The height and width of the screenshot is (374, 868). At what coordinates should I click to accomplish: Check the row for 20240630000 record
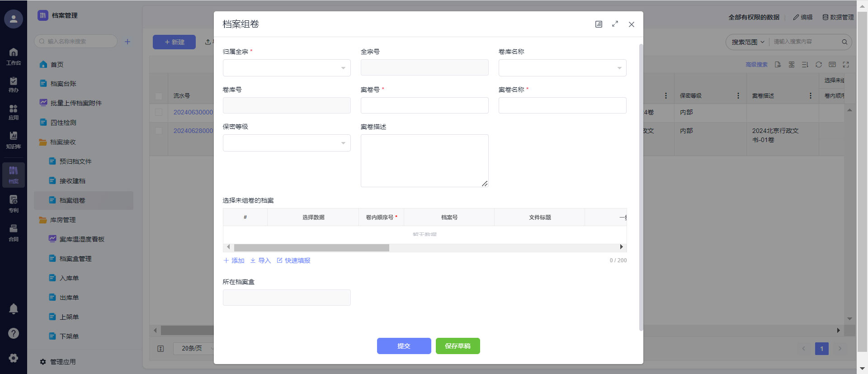159,112
